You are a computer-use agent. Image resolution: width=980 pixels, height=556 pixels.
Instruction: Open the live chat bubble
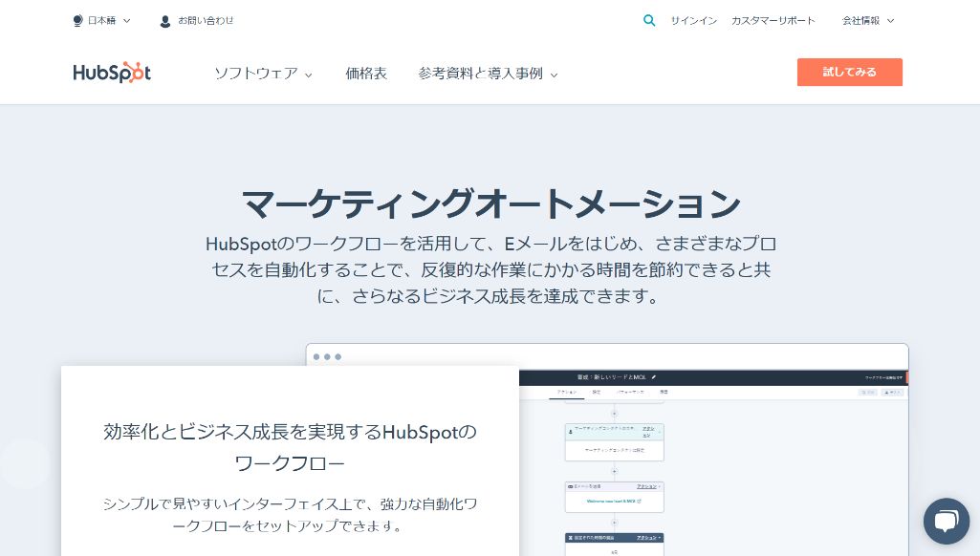[946, 521]
